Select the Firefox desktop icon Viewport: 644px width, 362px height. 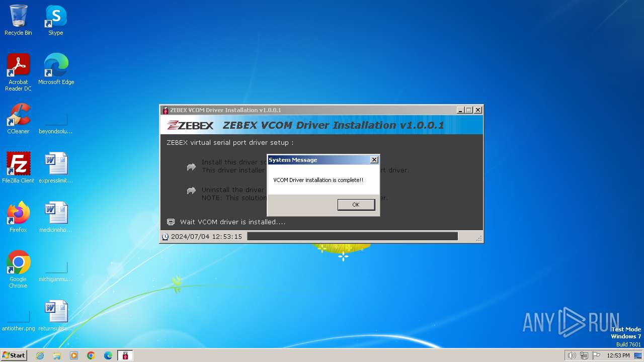[18, 217]
